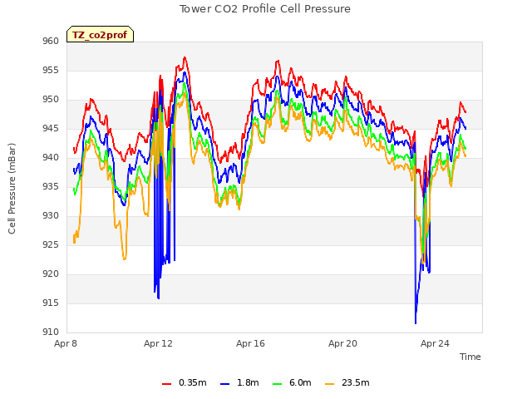532x399 pixels.
Task: Click the 940 y-axis tick label
Action: (51, 157)
